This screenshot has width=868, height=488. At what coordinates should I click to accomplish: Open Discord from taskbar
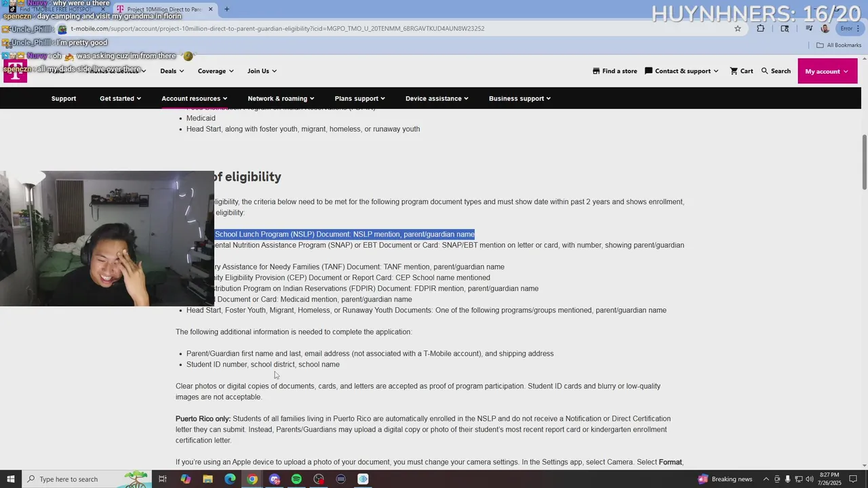pyautogui.click(x=275, y=479)
